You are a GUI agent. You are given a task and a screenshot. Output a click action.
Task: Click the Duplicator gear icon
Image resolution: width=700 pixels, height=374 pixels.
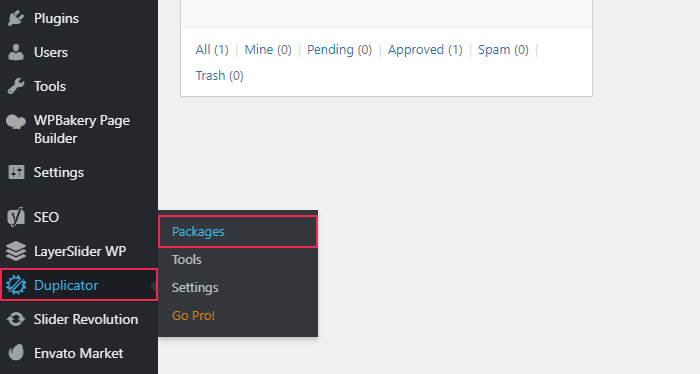16,285
